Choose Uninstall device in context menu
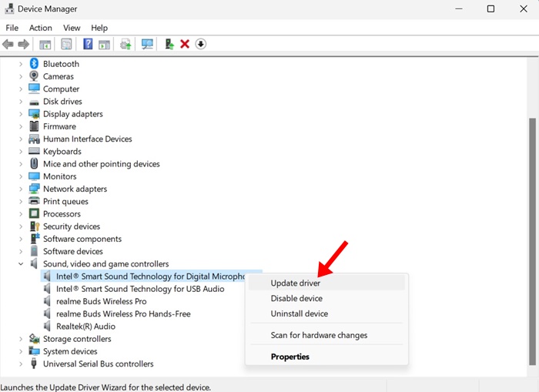Image resolution: width=539 pixels, height=392 pixels. click(326, 313)
